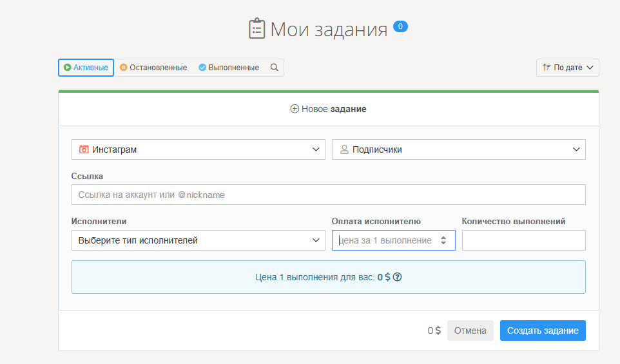The image size is (620, 364).
Task: Switch to the Остановленные tab
Action: click(x=153, y=68)
